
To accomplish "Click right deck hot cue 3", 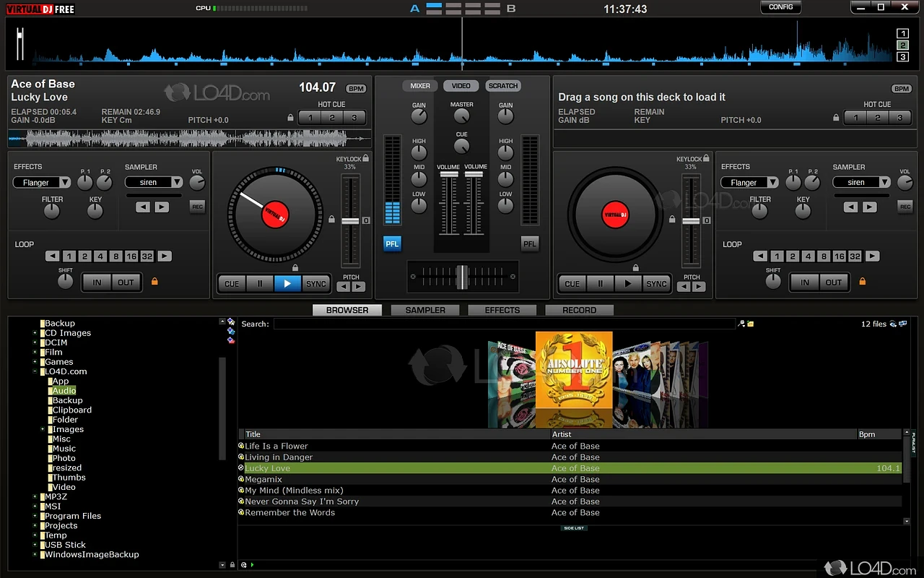I will click(x=900, y=118).
